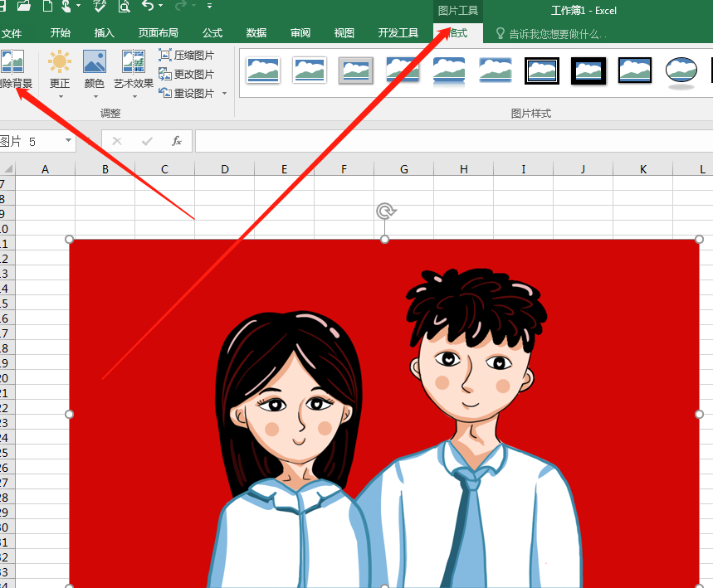This screenshot has width=713, height=588.
Task: Apply the second picture style thumbnail
Action: (310, 70)
